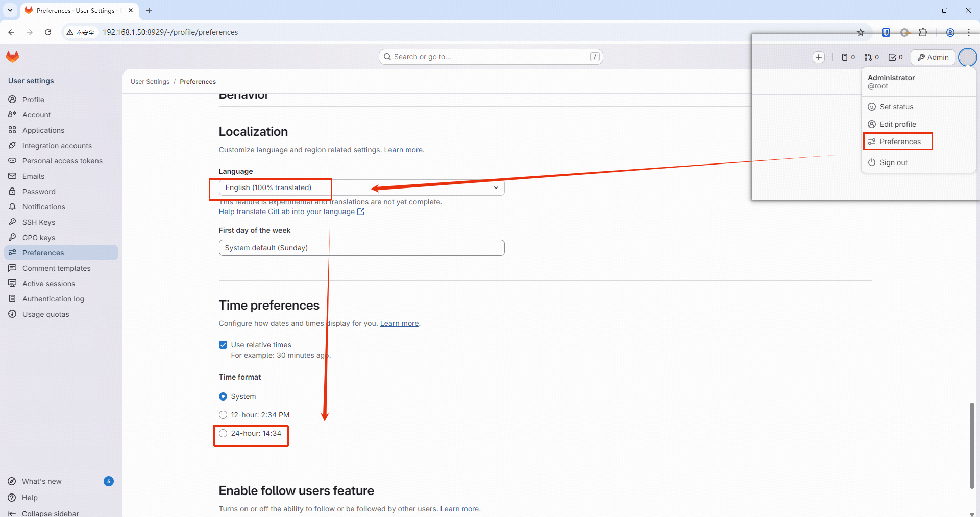Image resolution: width=980 pixels, height=517 pixels.
Task: Open the Chrome three-dot menu
Action: coord(969,32)
